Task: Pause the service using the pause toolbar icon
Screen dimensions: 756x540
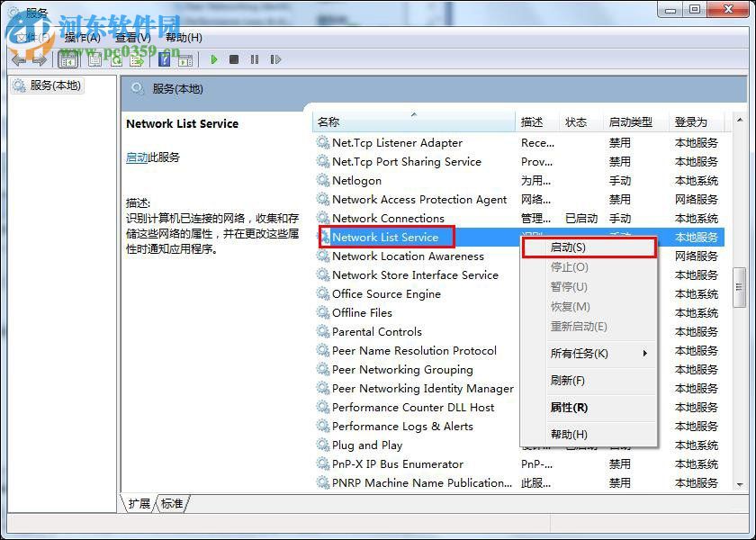Action: (255, 59)
